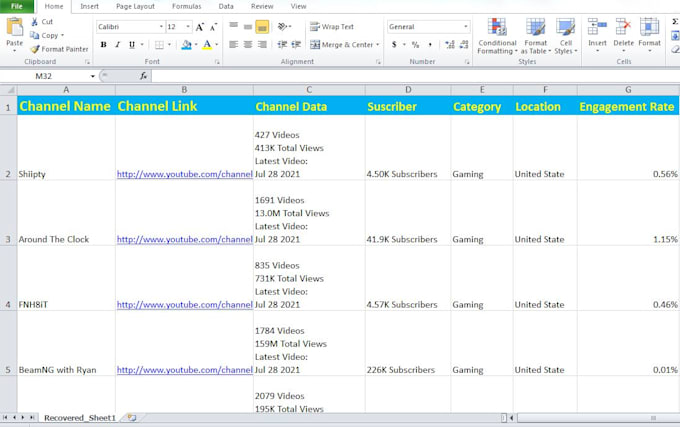Apply the yellow fill color bucket
The width and height of the screenshot is (680, 427).
(186, 44)
